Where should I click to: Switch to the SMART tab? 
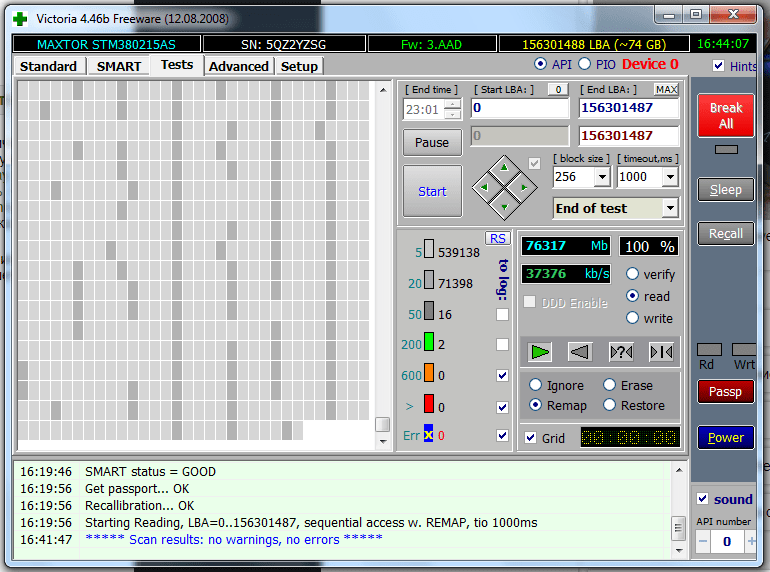pos(119,66)
